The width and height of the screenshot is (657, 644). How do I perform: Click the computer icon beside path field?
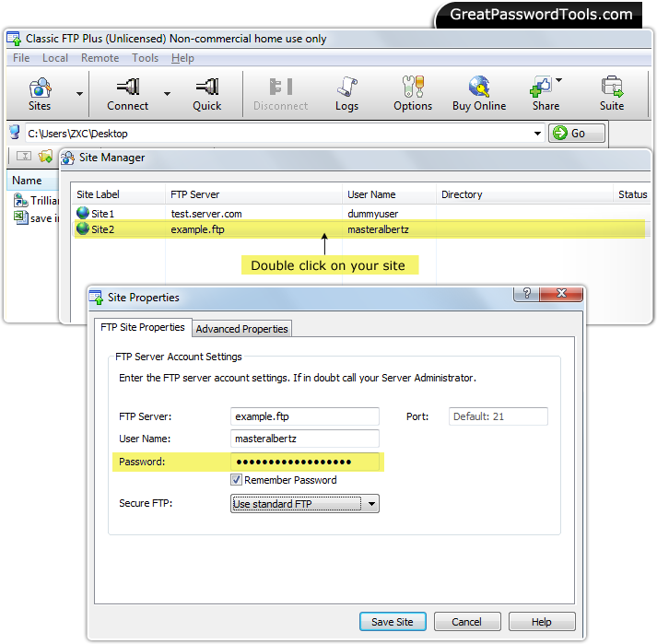[x=15, y=133]
